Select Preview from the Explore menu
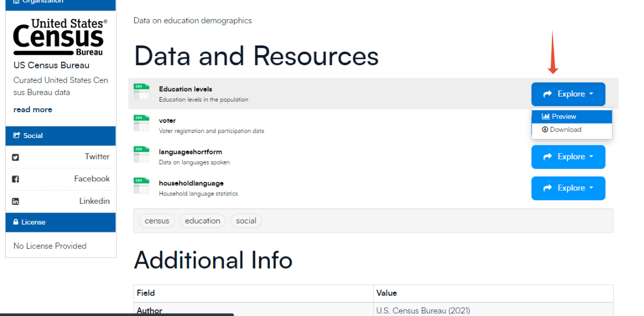 coord(563,117)
